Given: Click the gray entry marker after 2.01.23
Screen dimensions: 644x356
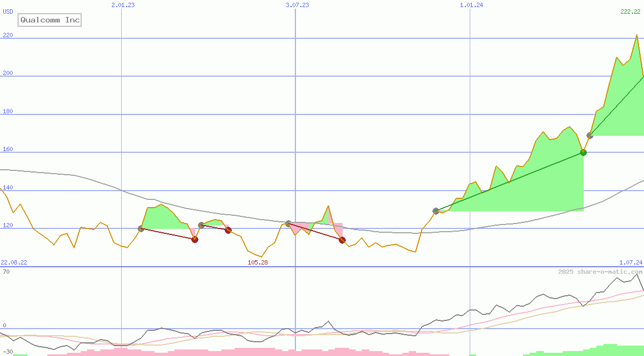Looking at the screenshot, I should click(141, 229).
